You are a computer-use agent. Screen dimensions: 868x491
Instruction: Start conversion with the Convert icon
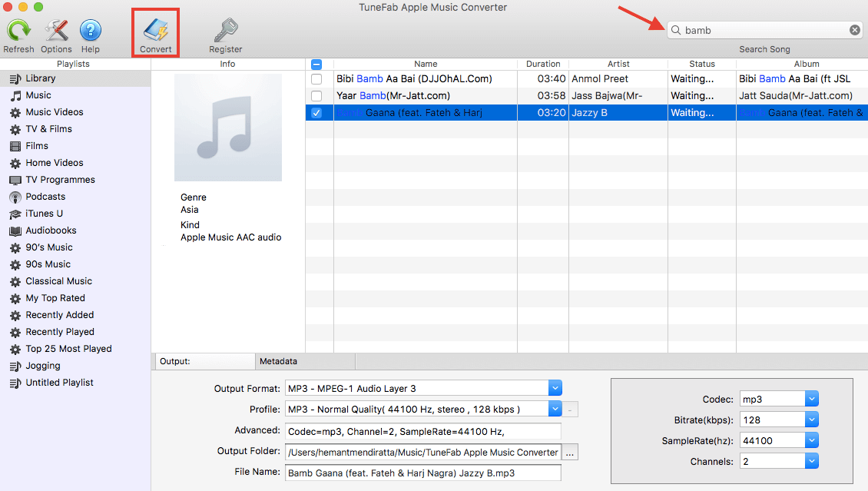click(x=156, y=30)
